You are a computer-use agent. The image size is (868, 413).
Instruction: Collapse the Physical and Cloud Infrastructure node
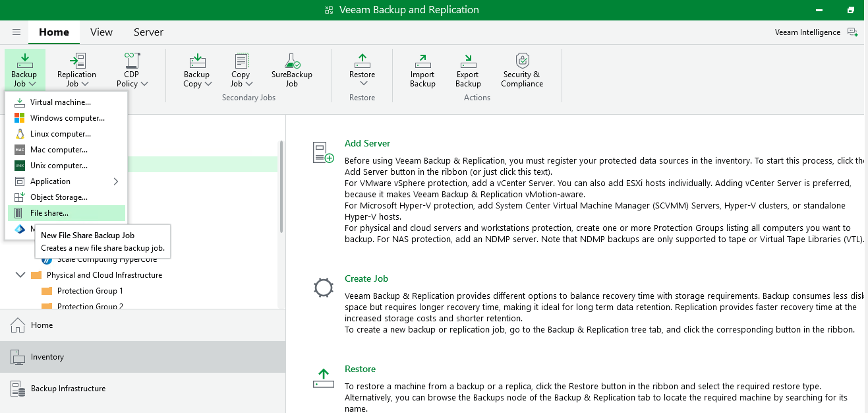(20, 274)
